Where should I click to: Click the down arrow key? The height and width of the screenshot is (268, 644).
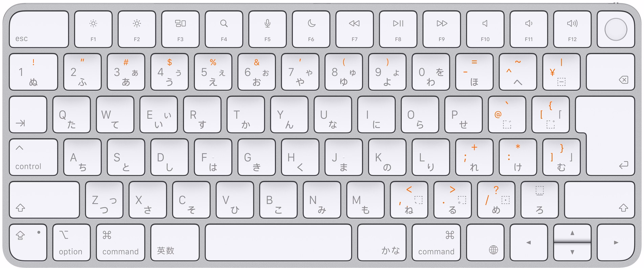(x=572, y=252)
